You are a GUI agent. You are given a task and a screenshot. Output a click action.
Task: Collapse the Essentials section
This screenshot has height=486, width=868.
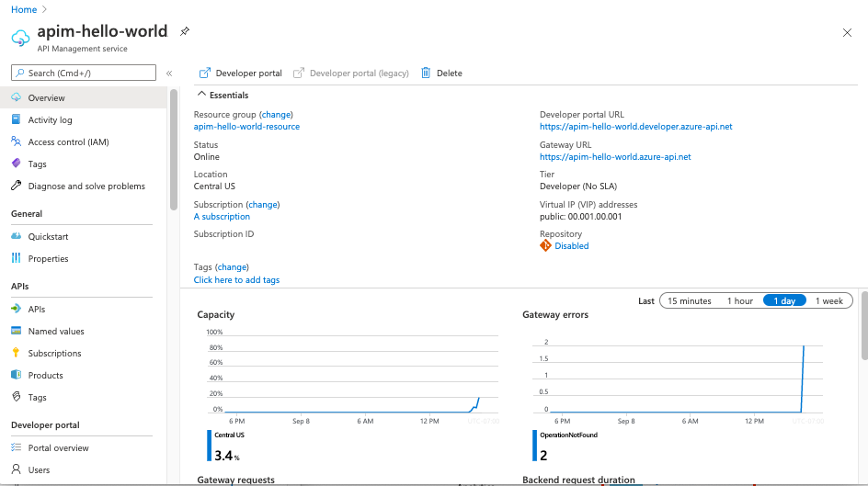click(201, 95)
